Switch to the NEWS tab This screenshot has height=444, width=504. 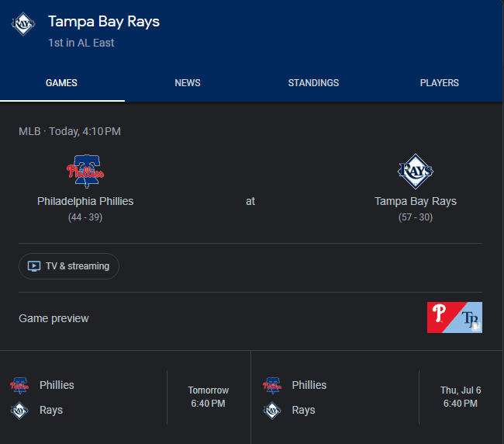click(x=188, y=83)
